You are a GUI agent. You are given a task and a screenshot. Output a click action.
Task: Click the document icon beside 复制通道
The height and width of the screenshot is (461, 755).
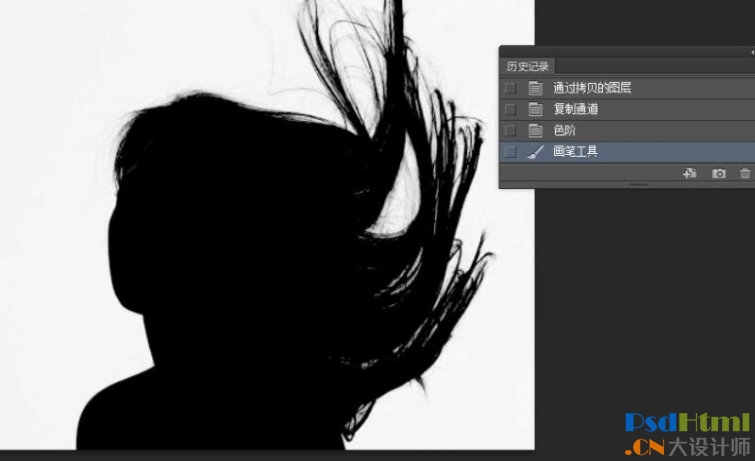pyautogui.click(x=535, y=109)
